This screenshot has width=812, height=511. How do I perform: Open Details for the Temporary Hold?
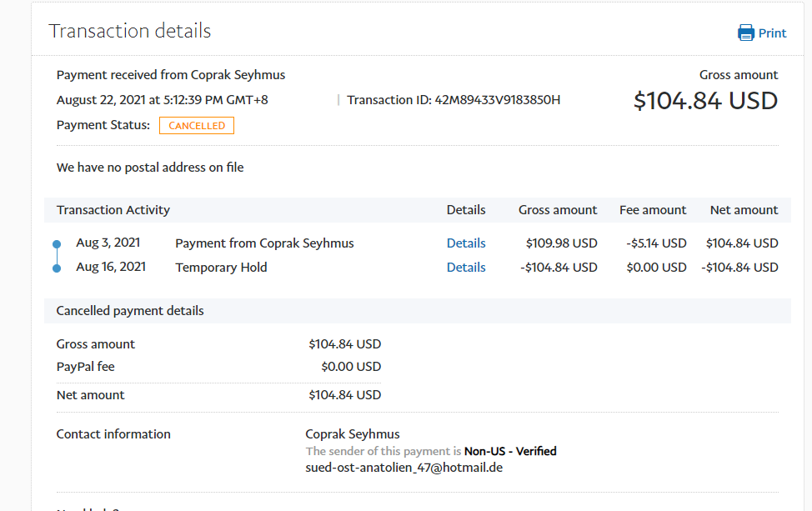pyautogui.click(x=466, y=268)
